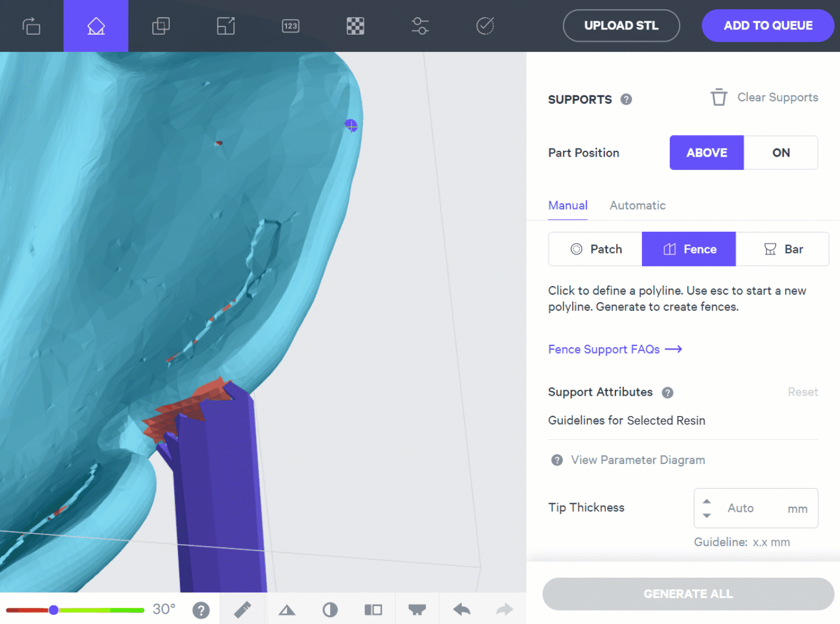Select the checkerboard pattern icon in the top toolbar
Screen dimensions: 840x624
[356, 26]
